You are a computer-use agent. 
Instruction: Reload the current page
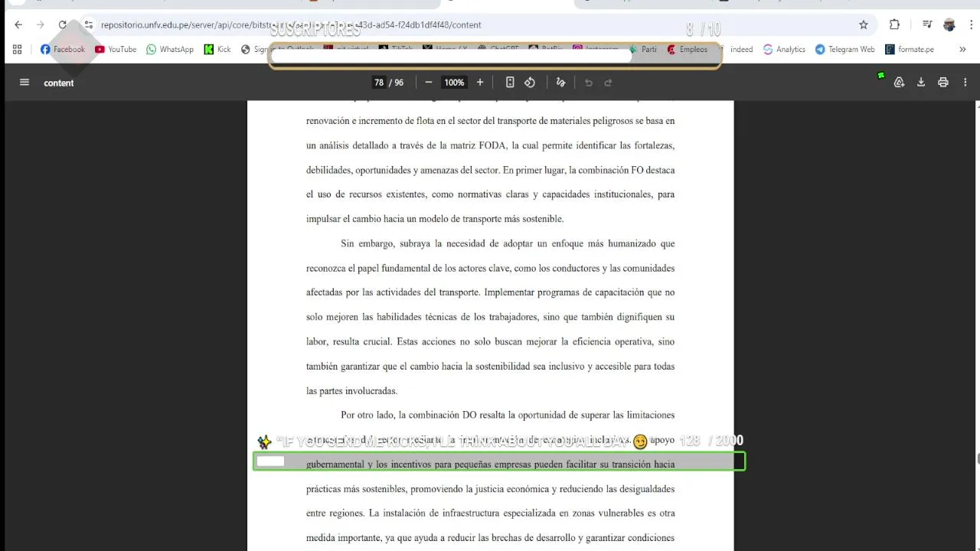point(63,24)
